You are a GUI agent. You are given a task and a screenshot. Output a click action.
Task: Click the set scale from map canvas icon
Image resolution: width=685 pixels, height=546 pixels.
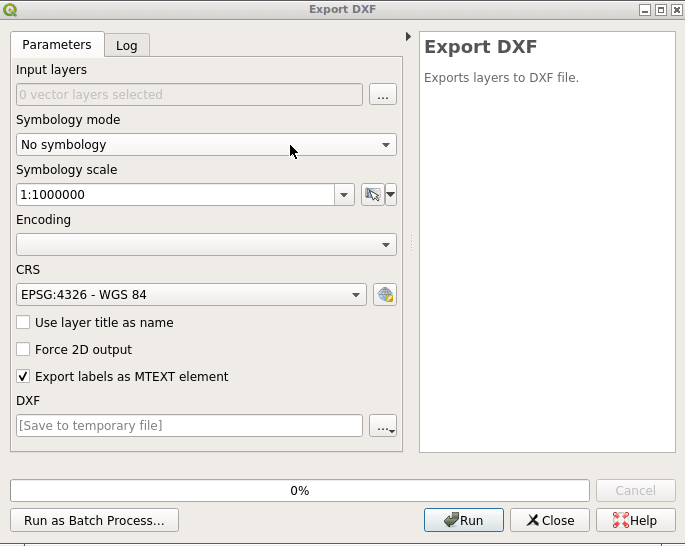click(x=372, y=195)
